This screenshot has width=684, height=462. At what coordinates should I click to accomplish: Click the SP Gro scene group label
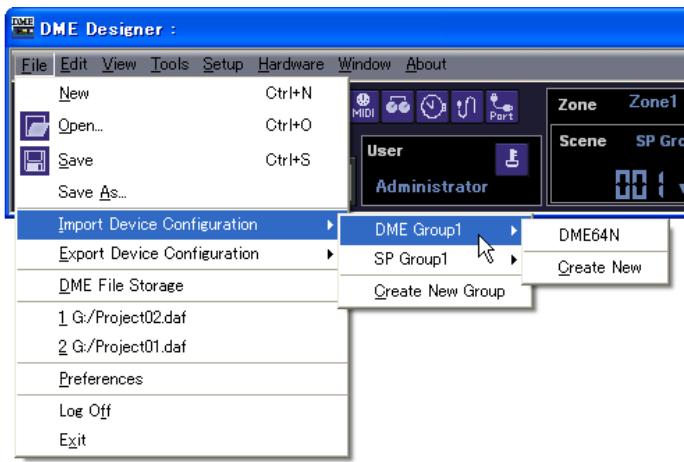click(660, 141)
